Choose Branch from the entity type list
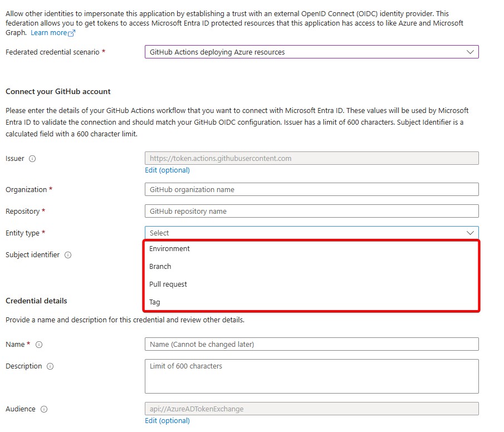504x432 pixels. click(311, 267)
